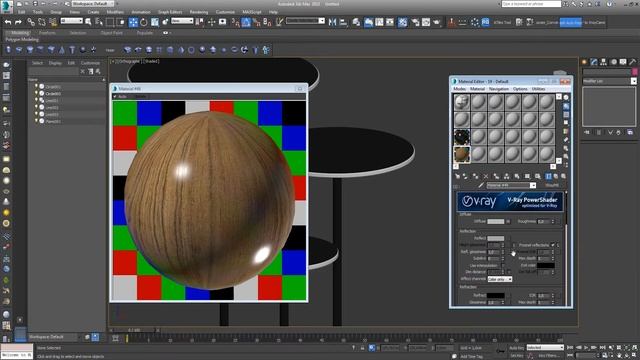This screenshot has width=640, height=360.
Task: Open the Create command panel tab
Action: (x=584, y=62)
